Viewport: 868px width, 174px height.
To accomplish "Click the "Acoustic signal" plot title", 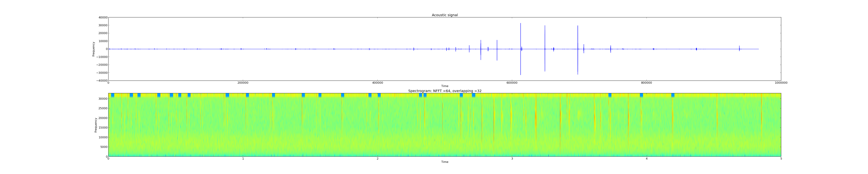I will click(444, 15).
